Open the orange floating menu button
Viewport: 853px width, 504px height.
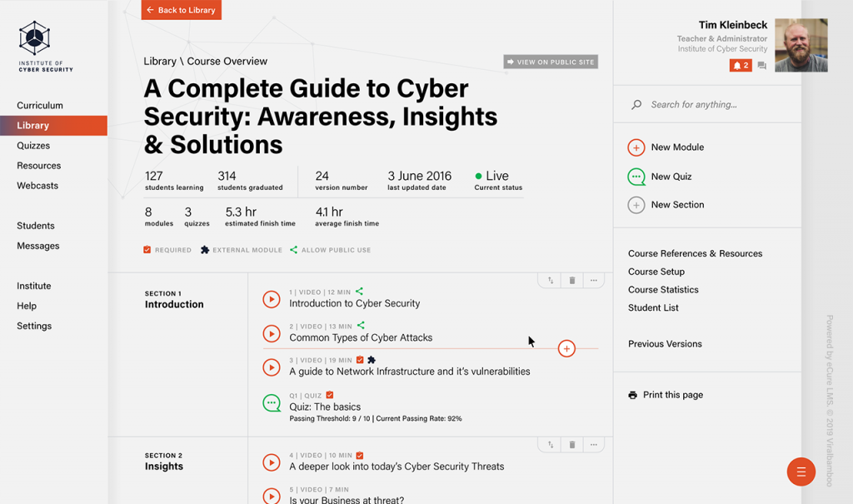(x=801, y=472)
